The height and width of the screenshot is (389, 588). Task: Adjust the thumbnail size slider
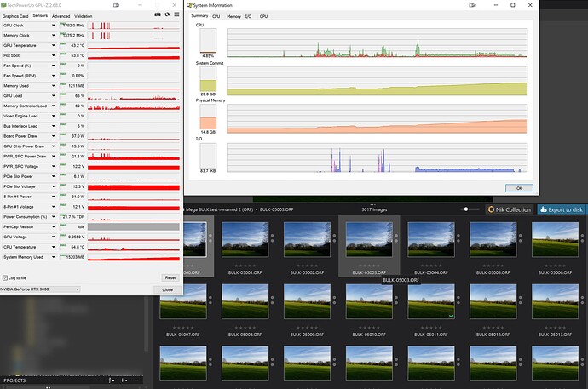(467, 209)
